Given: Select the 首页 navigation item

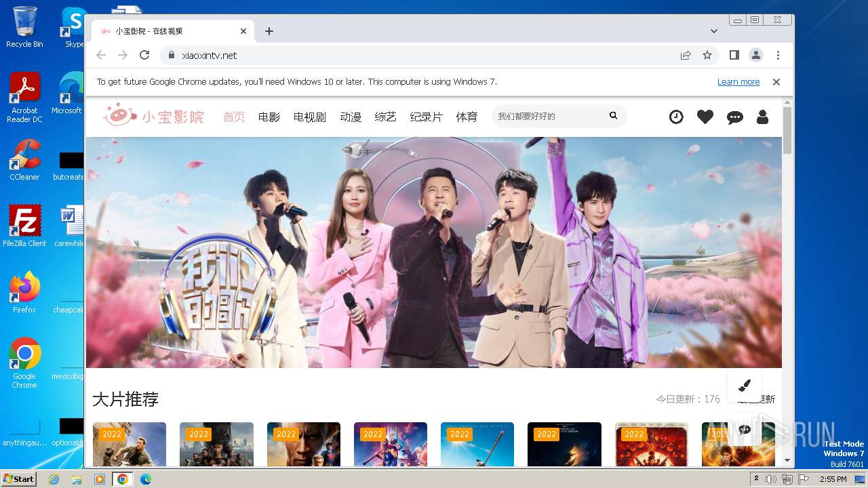Looking at the screenshot, I should 234,117.
